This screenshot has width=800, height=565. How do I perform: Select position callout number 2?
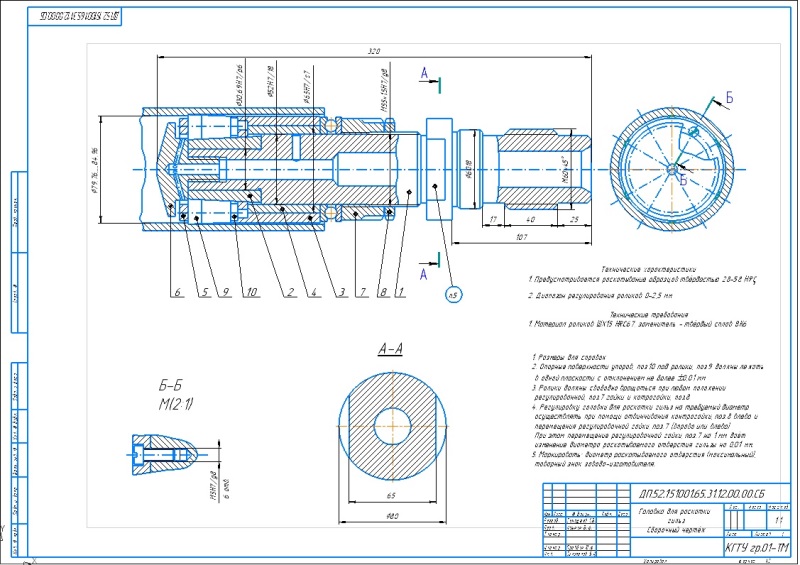tap(290, 292)
